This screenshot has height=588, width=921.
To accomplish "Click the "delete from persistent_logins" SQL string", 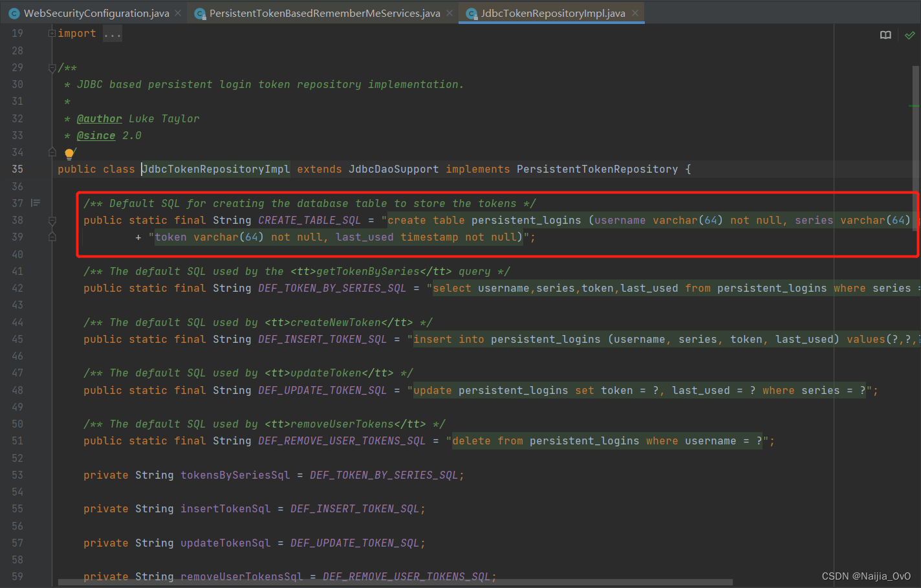I will click(x=607, y=441).
